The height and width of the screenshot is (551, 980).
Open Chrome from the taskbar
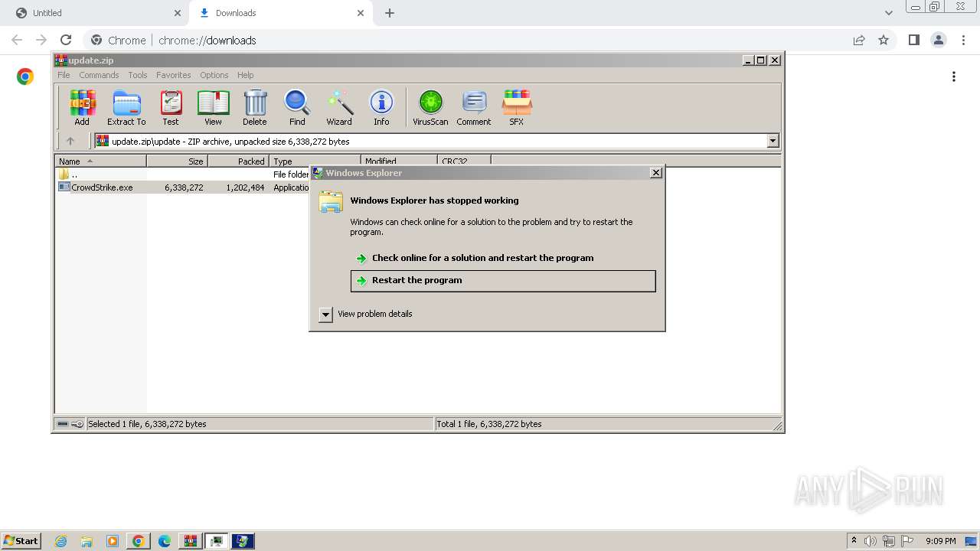(x=139, y=541)
